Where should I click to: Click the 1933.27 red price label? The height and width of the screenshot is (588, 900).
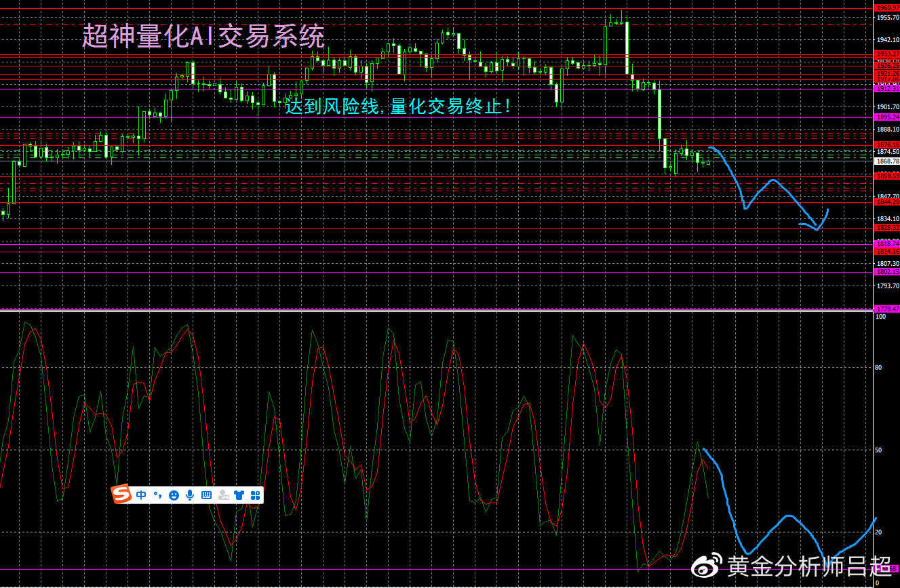click(887, 54)
